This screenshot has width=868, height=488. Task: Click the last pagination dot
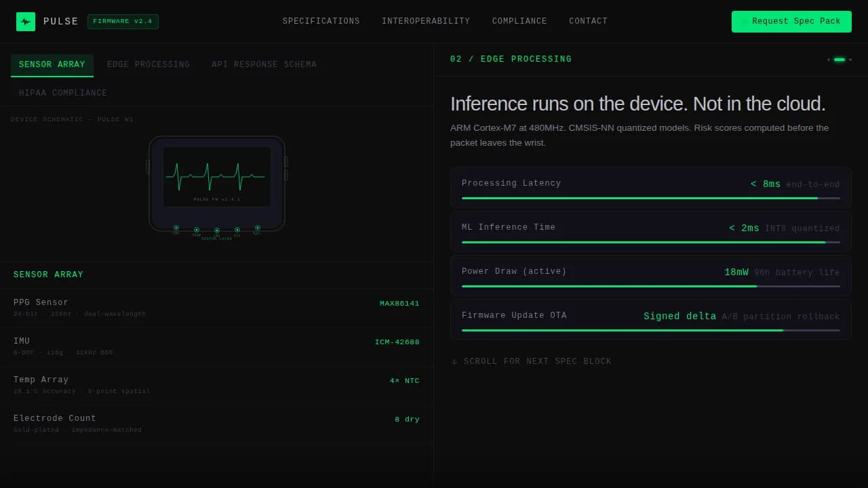(x=850, y=60)
